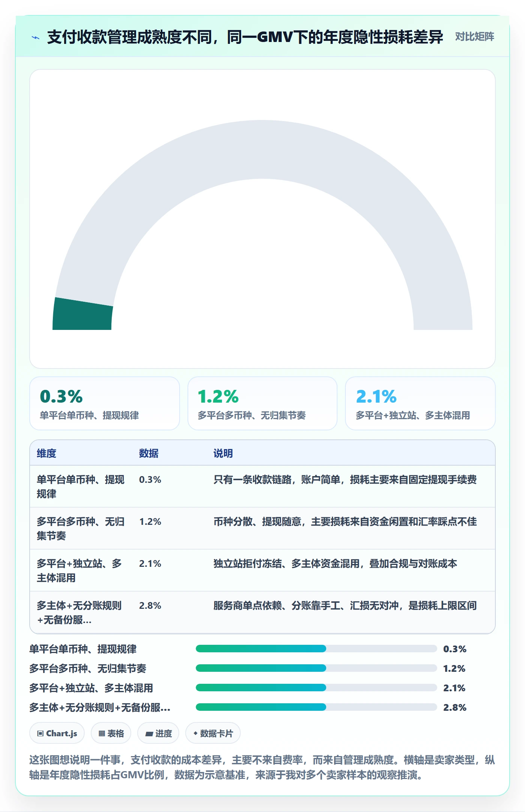
Task: Click progress bar for 多平台+独立站、多主体混用
Action: click(x=316, y=688)
